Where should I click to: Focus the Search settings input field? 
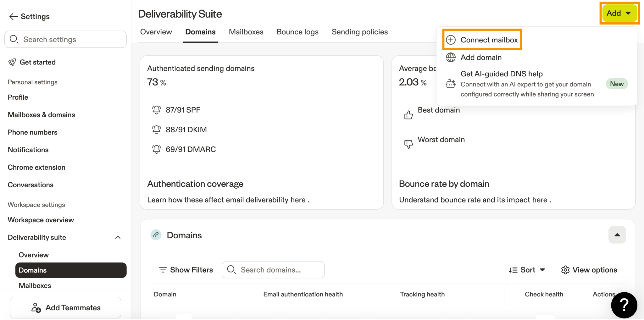(x=65, y=39)
